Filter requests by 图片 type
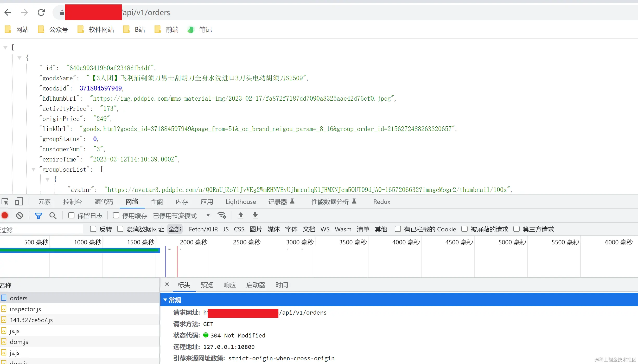 click(256, 229)
